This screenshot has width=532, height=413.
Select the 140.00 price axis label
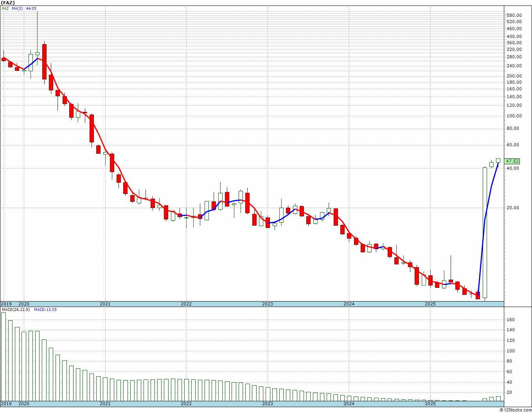tap(513, 97)
